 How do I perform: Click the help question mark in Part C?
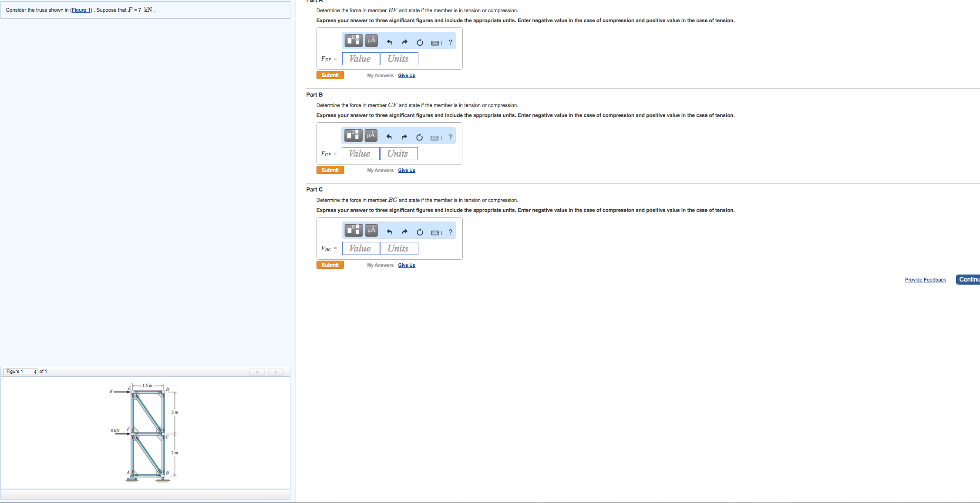[x=451, y=232]
